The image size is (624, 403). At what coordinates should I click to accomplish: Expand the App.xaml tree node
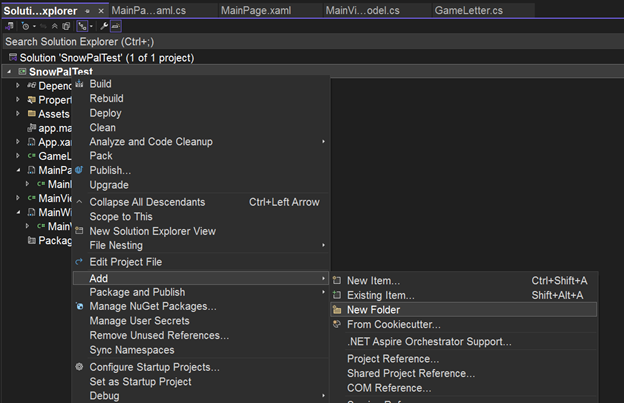point(18,142)
